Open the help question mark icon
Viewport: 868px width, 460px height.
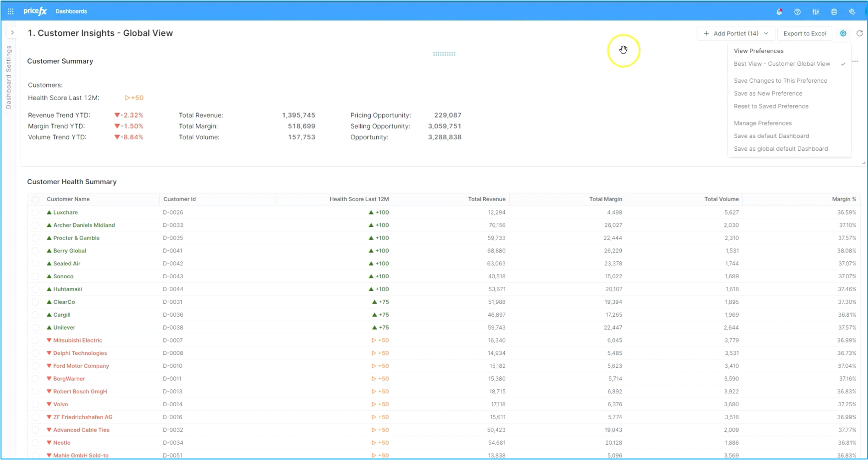click(797, 11)
